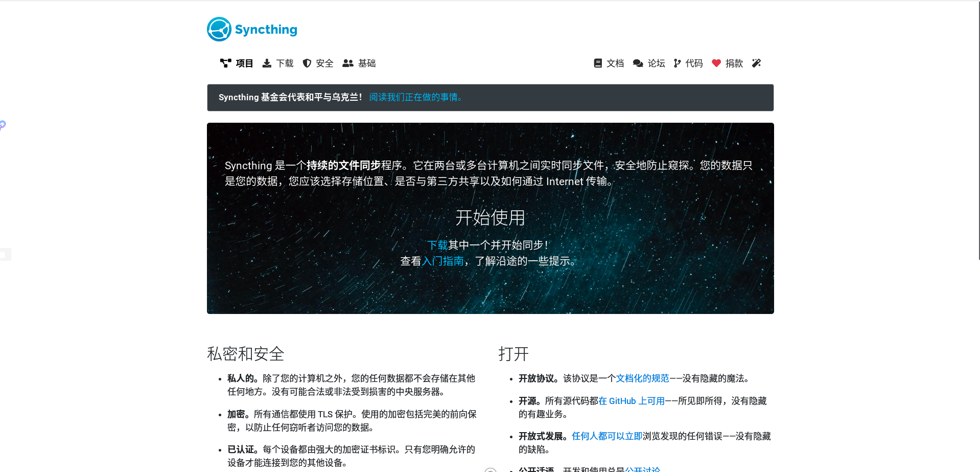Click the bold text 开放式发展。
This screenshot has height=472, width=980.
(543, 436)
